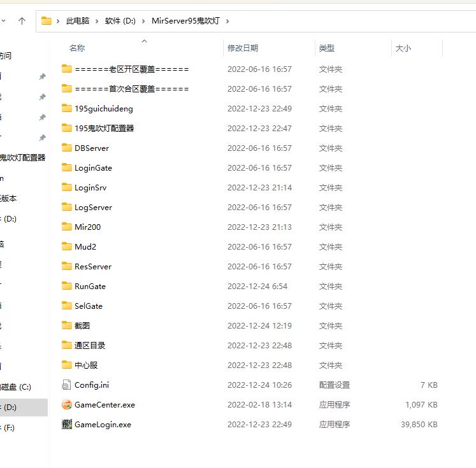The height and width of the screenshot is (468, 476).
Task: Click the up arrow navigation button
Action: (22, 21)
